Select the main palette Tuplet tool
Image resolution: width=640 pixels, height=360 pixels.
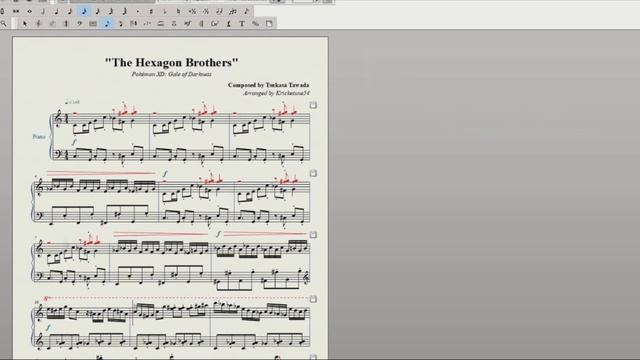147,24
